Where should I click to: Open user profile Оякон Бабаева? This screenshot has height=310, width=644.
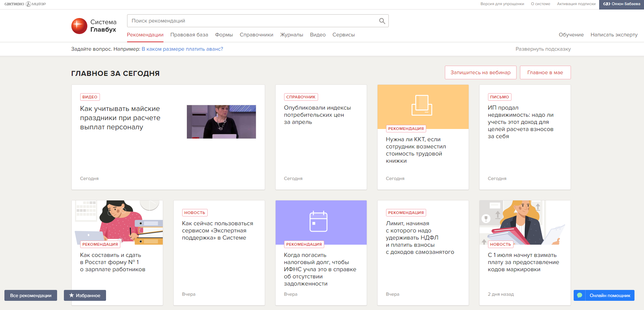[622, 4]
